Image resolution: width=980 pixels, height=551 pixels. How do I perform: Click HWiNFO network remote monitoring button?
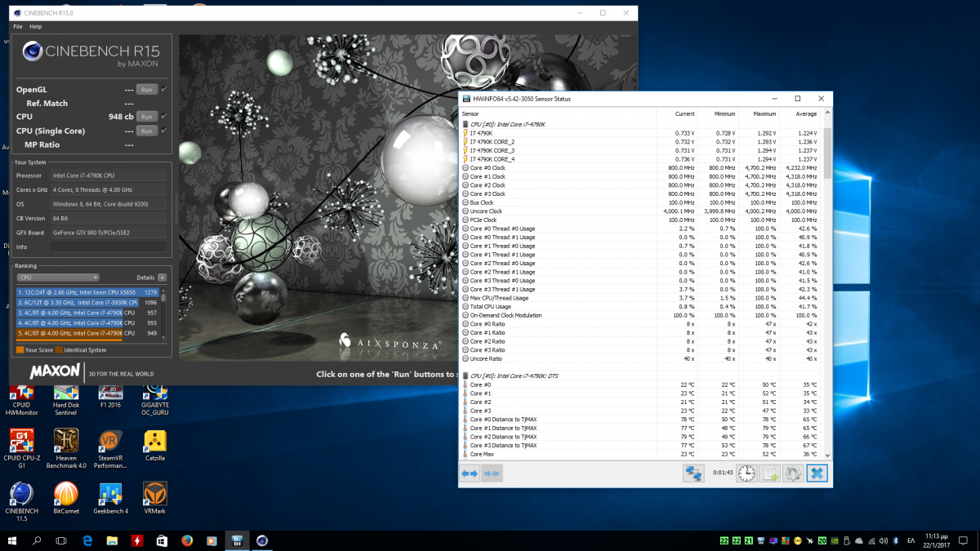pyautogui.click(x=694, y=473)
